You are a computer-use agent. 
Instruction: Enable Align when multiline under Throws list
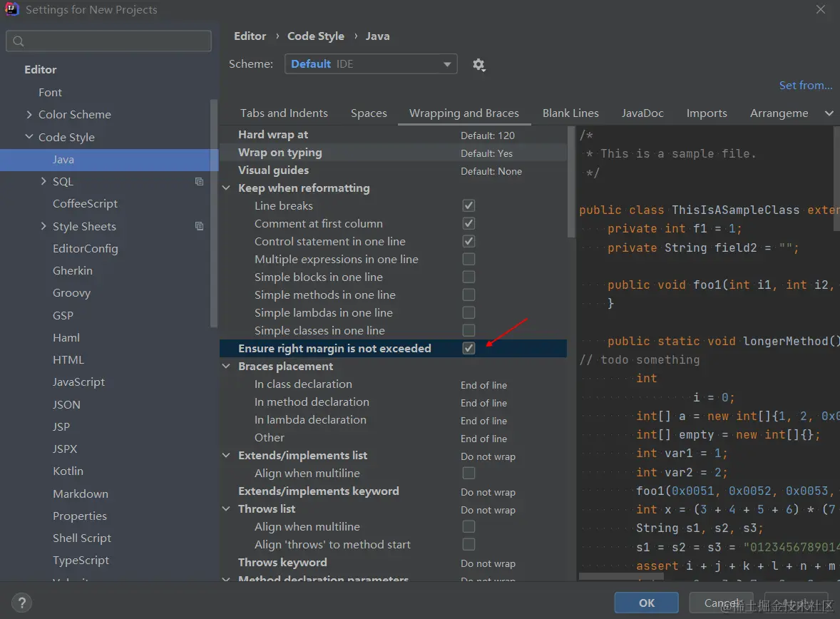tap(468, 527)
